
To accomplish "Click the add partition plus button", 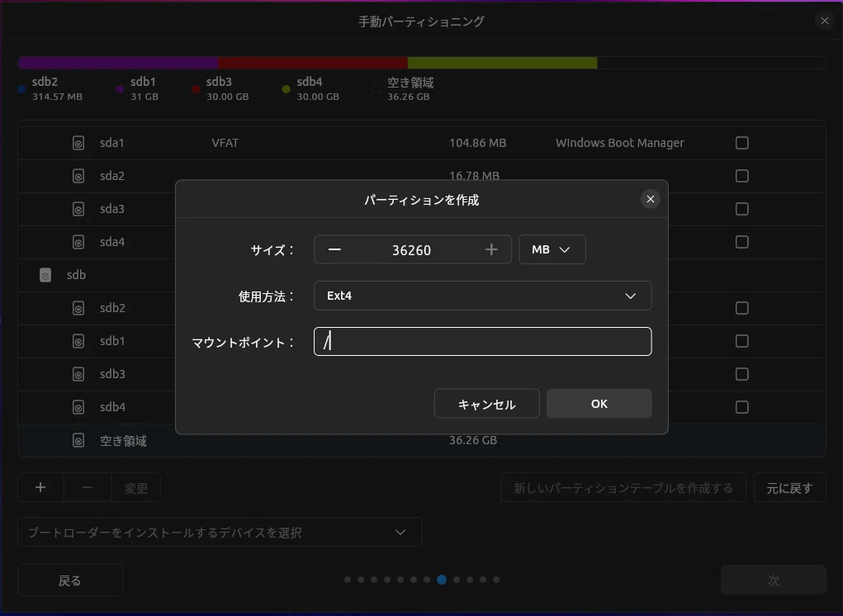I will point(40,487).
